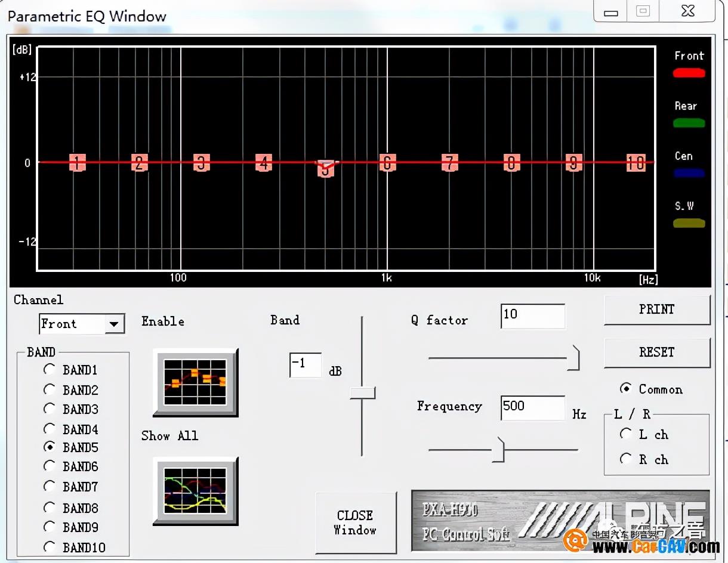Viewport: 728px width, 563px height.
Task: Click the green Rear legend swatch
Action: click(x=689, y=123)
